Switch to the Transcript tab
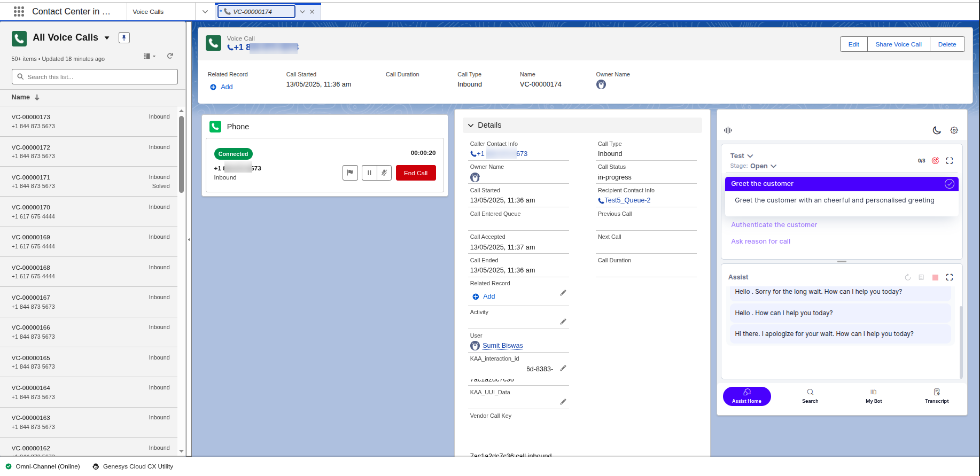Viewport: 980px width, 476px height. (936, 396)
